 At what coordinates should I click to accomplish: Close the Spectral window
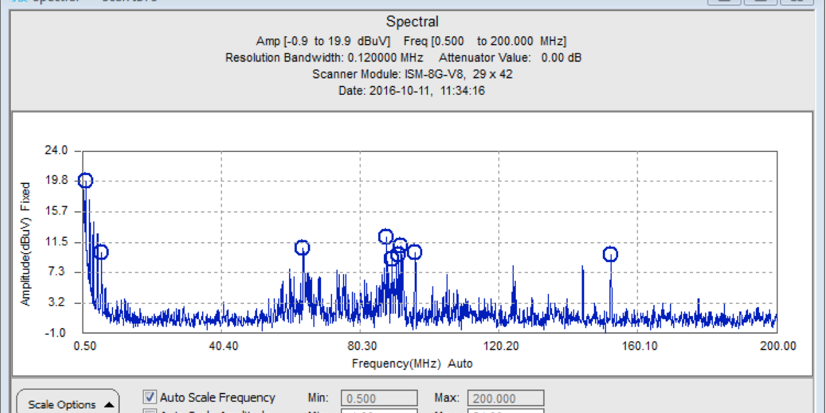795,2
